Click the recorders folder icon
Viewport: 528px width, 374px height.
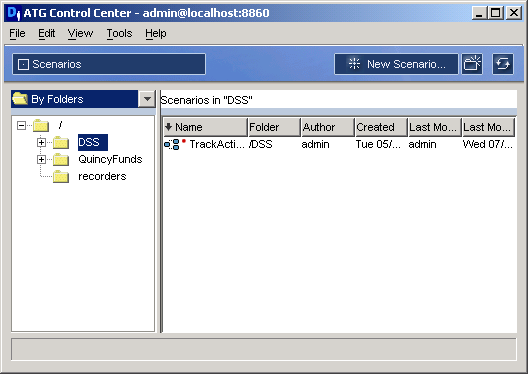[x=61, y=176]
